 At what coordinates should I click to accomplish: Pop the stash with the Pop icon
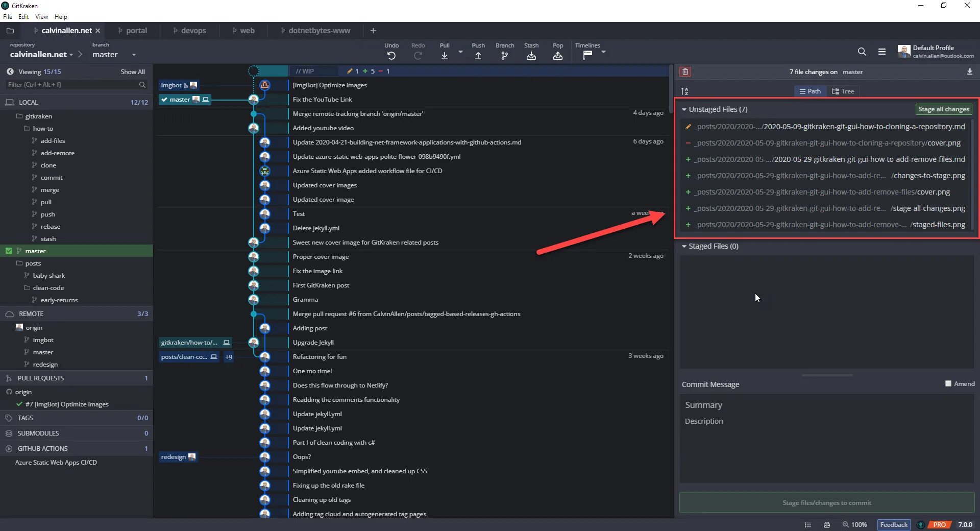558,56
